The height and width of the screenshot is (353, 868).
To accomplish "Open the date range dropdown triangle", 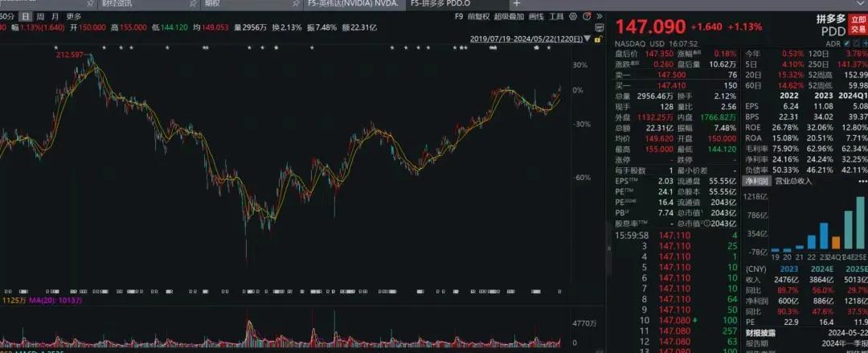I will (x=588, y=39).
